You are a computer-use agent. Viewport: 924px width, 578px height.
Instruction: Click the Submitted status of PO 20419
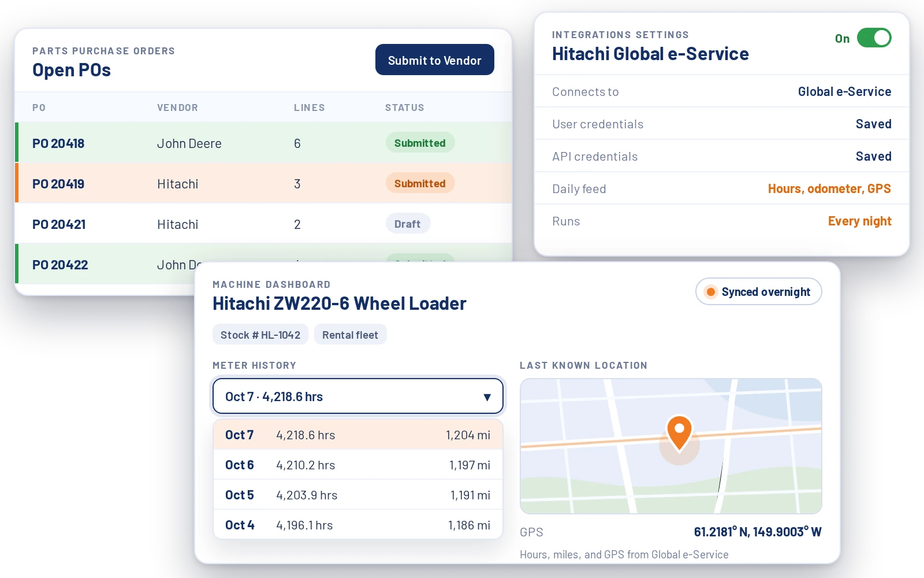420,183
